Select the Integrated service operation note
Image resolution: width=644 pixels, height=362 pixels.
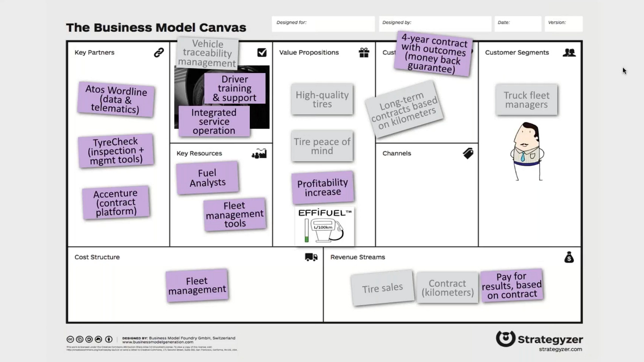(214, 122)
